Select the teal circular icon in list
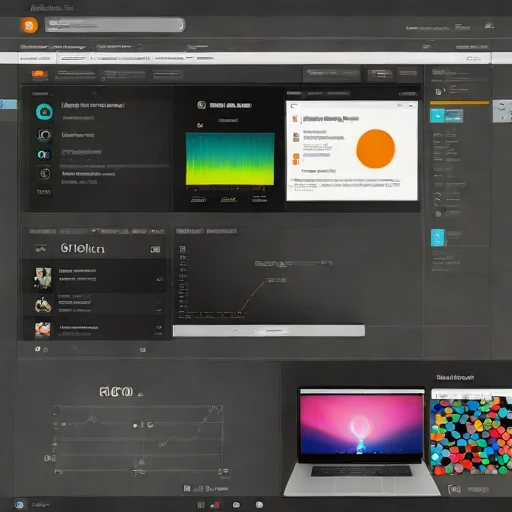The image size is (512, 512). (44, 112)
